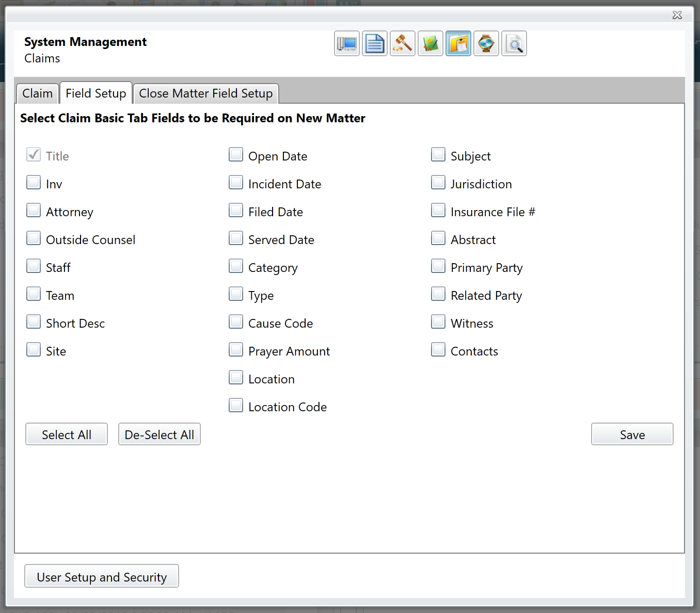Enable the Type checkbox
This screenshot has height=613, width=700.
tap(236, 294)
